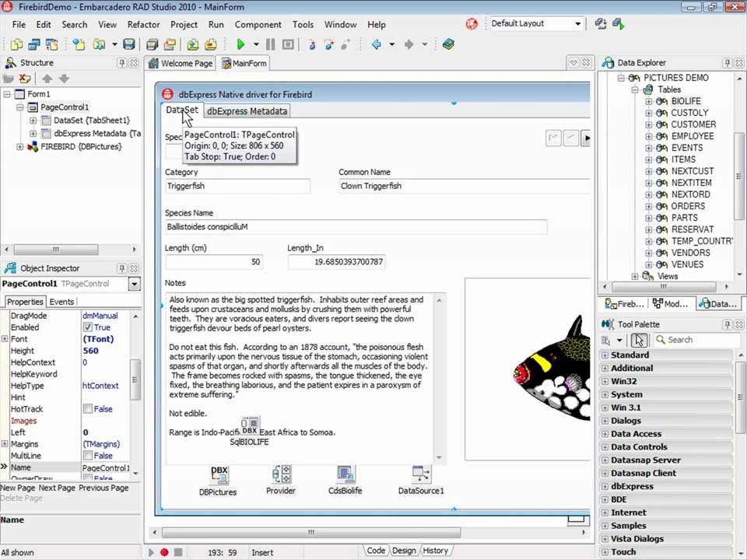747x560 pixels.
Task: Click the Structure panel horizontal scrollbar
Action: pos(56,249)
